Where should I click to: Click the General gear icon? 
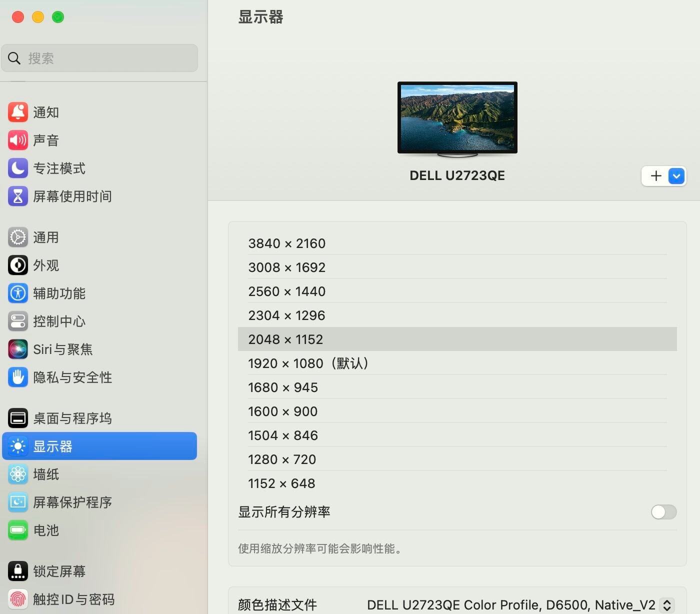(x=18, y=237)
